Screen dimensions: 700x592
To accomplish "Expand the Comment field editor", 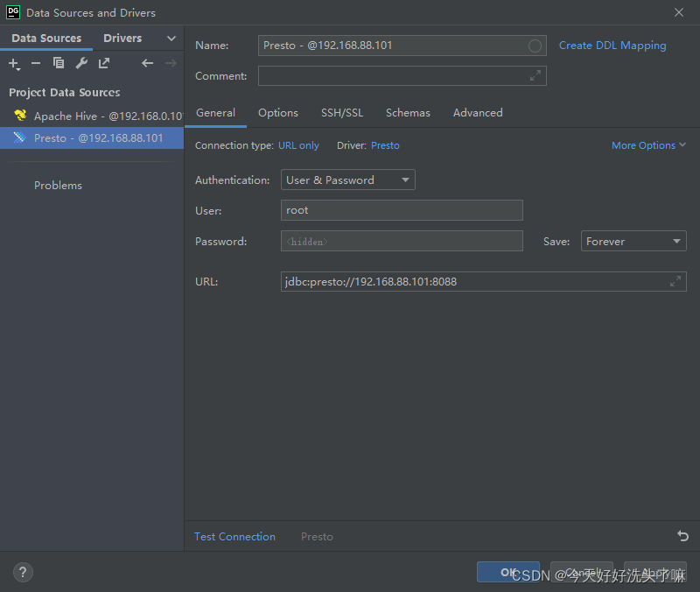I will tap(535, 75).
